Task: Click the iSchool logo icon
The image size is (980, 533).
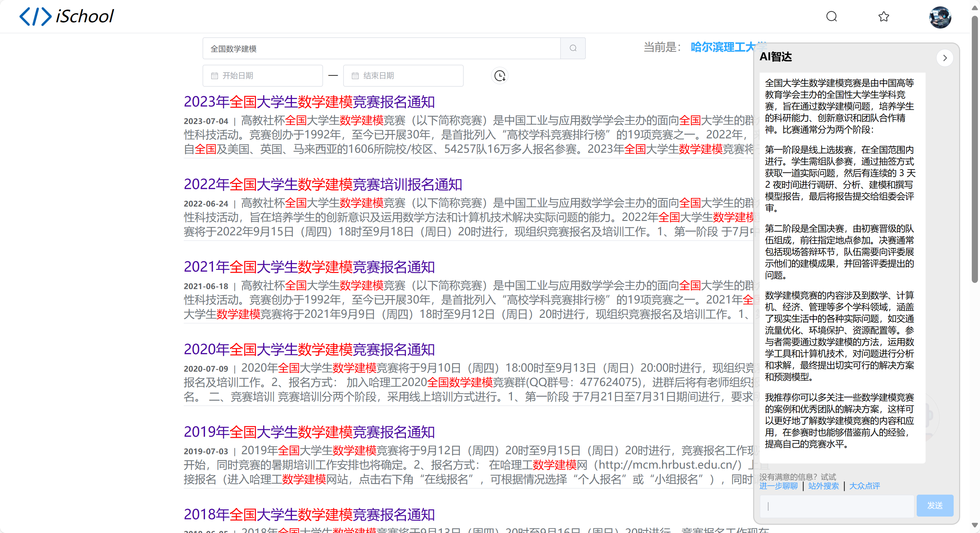Action: [35, 16]
